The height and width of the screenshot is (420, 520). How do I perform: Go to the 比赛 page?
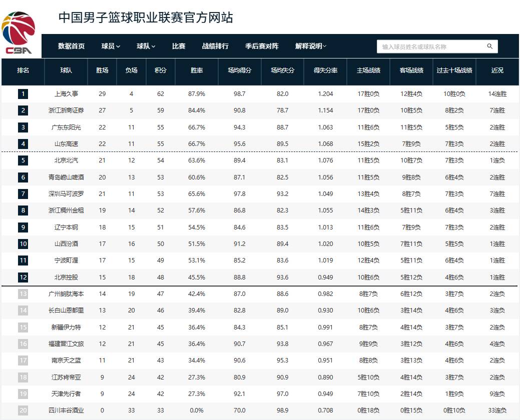coord(179,46)
